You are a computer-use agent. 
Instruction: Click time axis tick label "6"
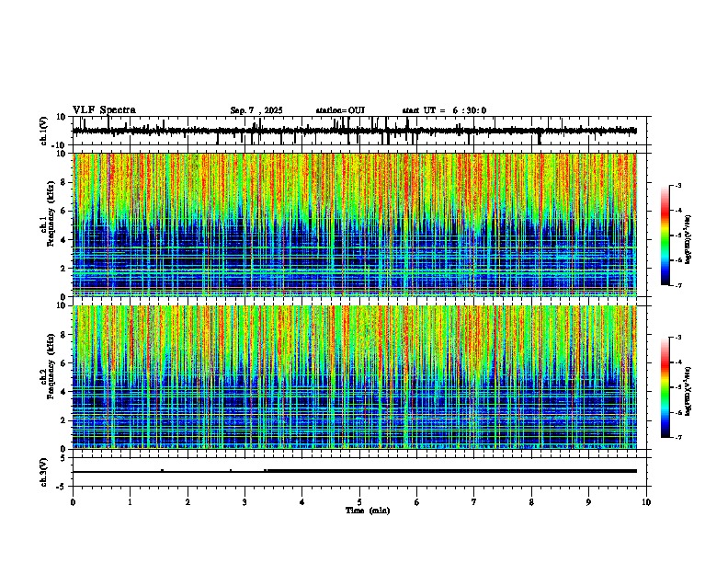point(417,502)
